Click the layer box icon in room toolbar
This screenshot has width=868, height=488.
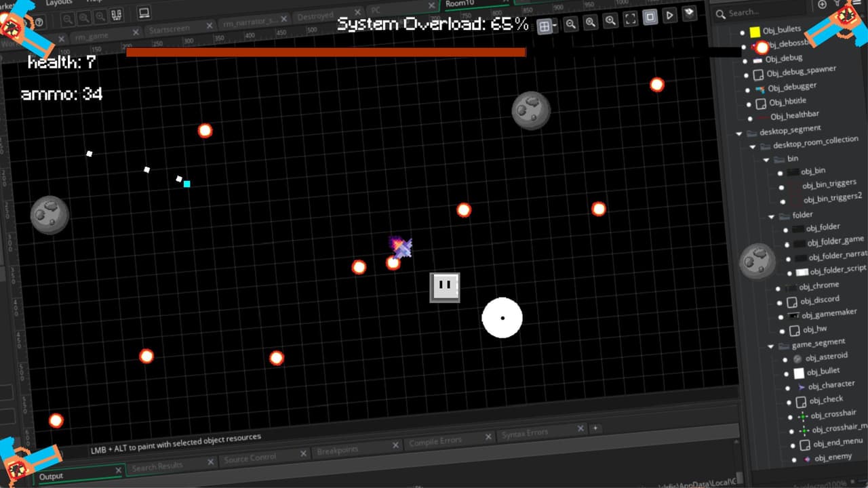tap(690, 13)
